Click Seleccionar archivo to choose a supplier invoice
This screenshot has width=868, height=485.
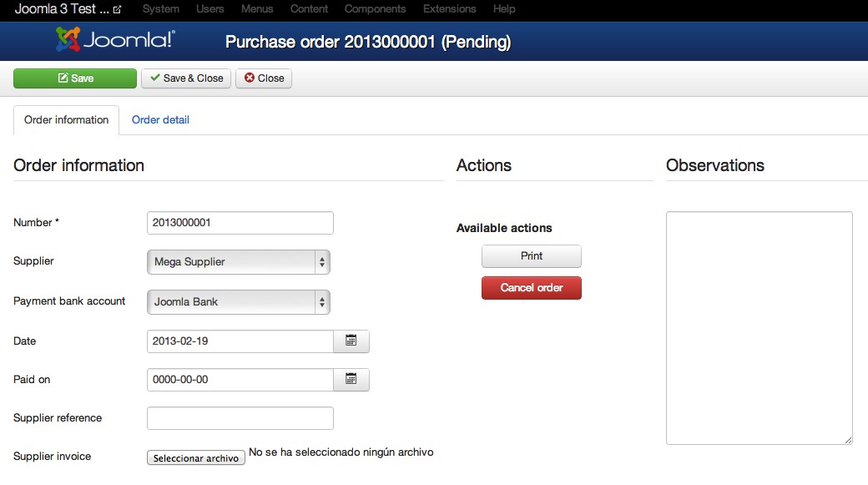[x=195, y=457]
